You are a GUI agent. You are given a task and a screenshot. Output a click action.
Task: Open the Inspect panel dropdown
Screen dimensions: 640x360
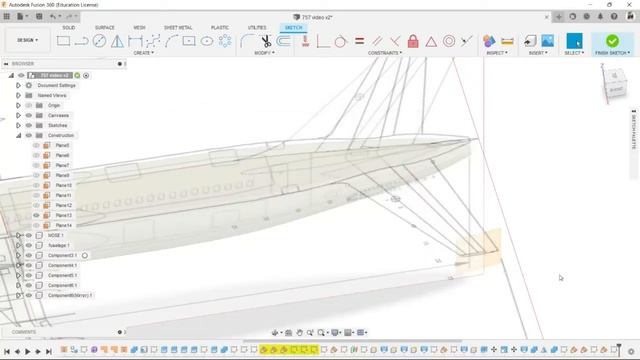pos(497,53)
